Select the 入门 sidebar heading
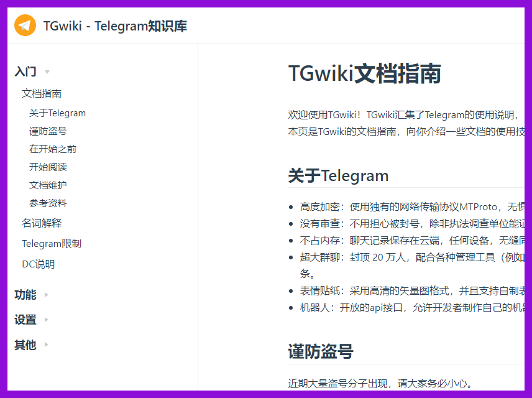This screenshot has height=398, width=532. pyautogui.click(x=25, y=72)
